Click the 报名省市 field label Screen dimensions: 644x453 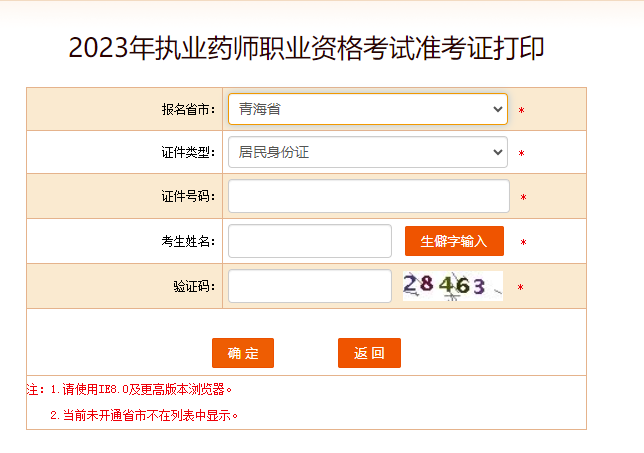189,110
